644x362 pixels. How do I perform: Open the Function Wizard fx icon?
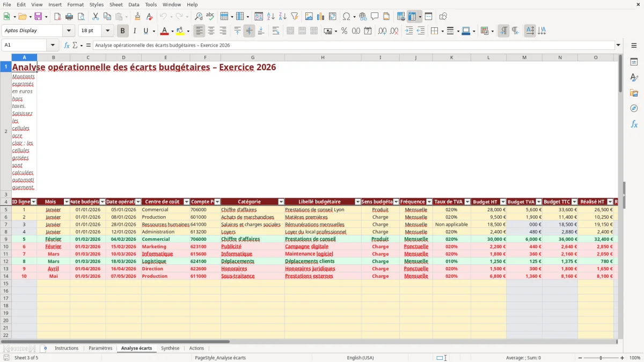click(67, 45)
